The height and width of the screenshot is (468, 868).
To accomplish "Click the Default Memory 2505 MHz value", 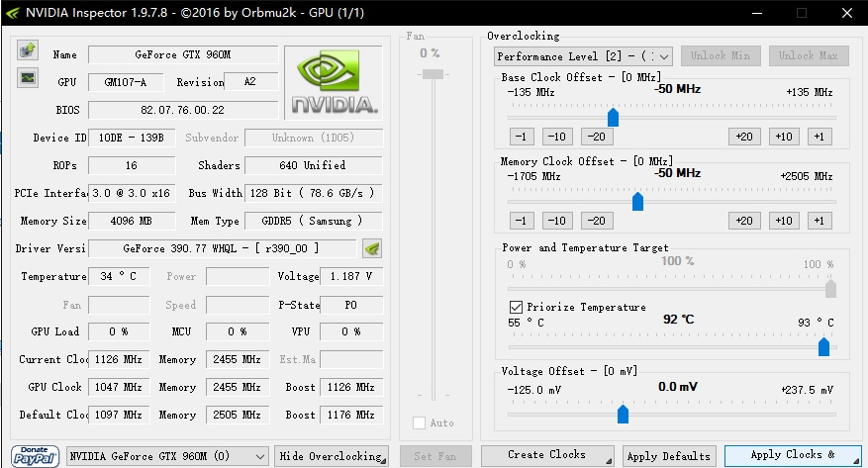I will pos(238,415).
